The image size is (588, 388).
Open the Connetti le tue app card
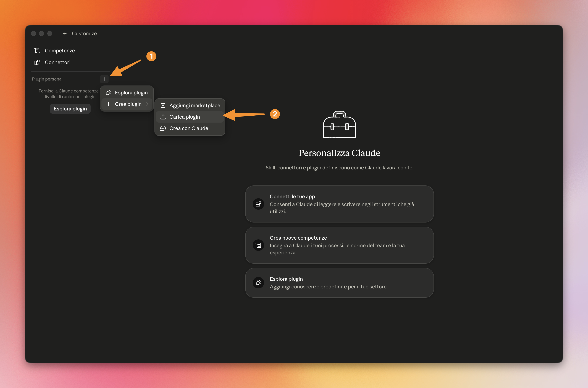[x=339, y=204]
